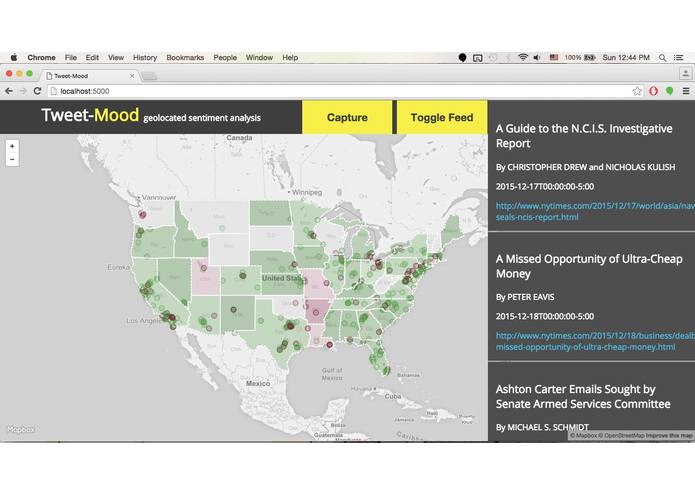Image resolution: width=695 pixels, height=494 pixels.
Task: Open the N.C.I.S. report nytimes link
Action: (595, 211)
